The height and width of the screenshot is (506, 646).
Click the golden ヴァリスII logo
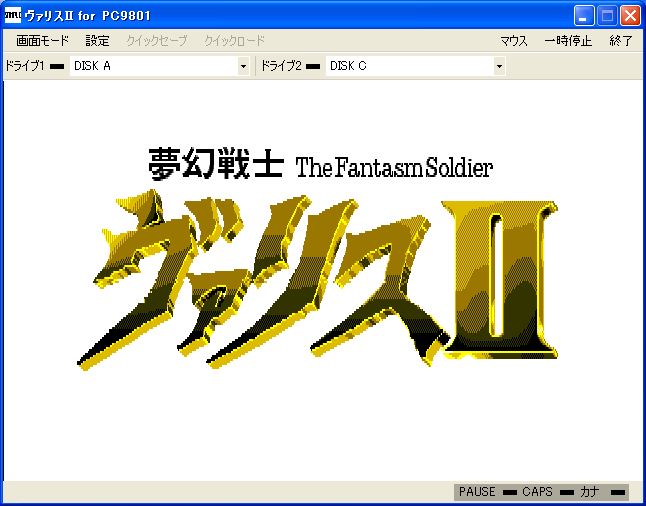[318, 280]
